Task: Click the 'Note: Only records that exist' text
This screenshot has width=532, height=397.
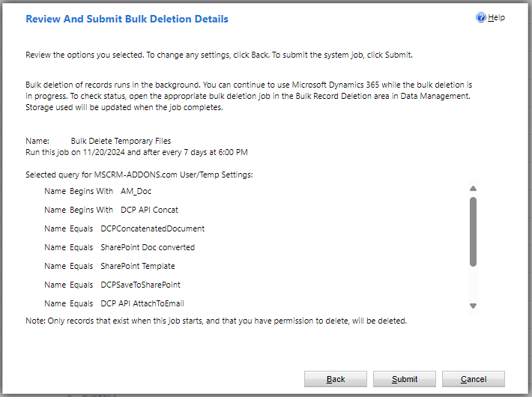Action: point(216,321)
